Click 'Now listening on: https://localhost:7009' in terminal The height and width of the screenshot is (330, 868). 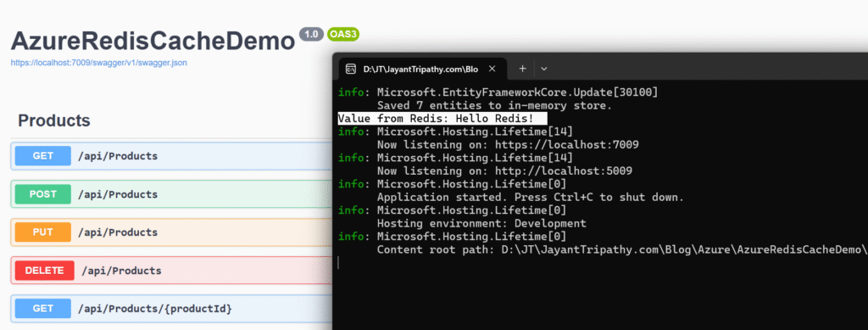[508, 145]
